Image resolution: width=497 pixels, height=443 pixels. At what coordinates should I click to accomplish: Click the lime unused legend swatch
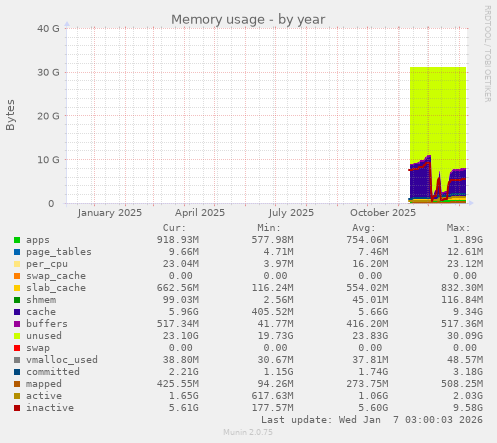tap(17, 336)
